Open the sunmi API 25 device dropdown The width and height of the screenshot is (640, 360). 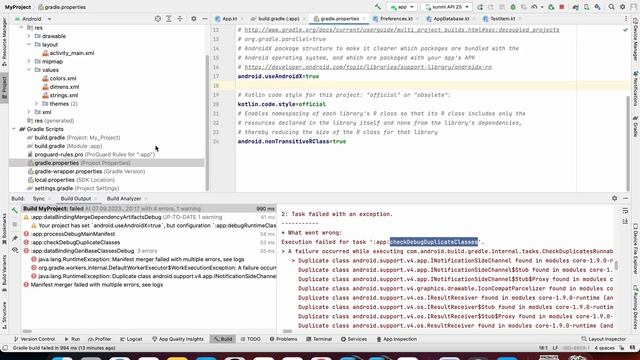[x=447, y=7]
